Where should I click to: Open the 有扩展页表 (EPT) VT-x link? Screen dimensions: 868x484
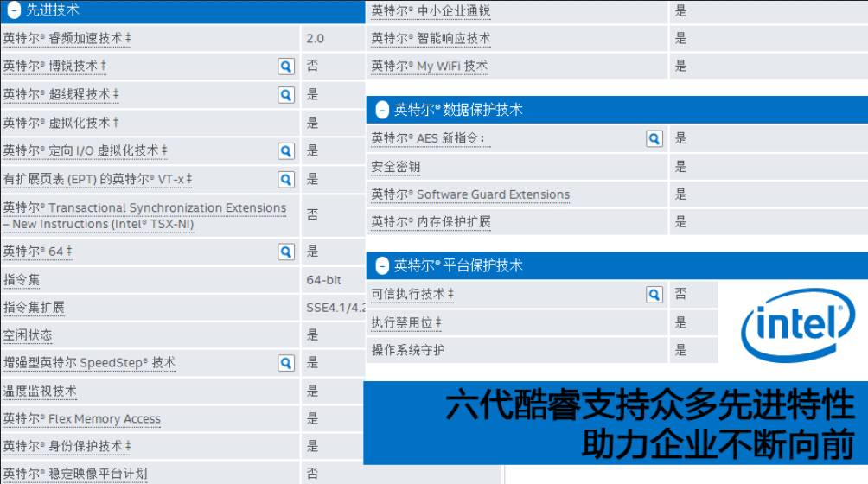pos(98,179)
